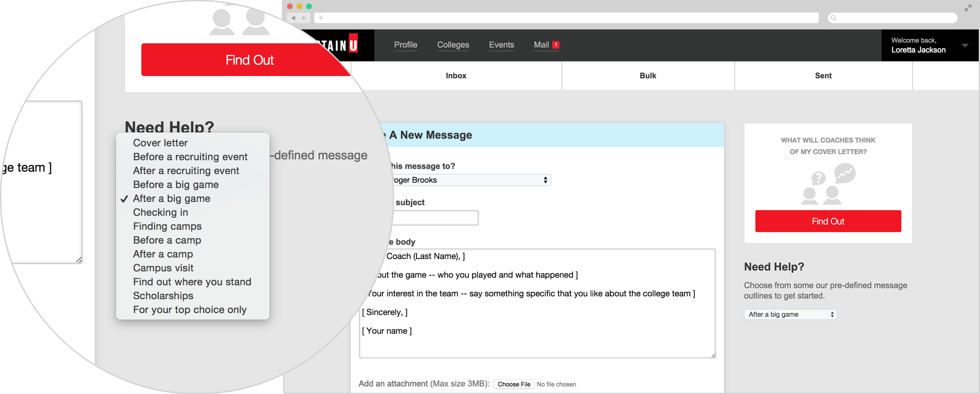Open the Roger Brooks recipient dropdown
Image resolution: width=980 pixels, height=394 pixels.
click(x=470, y=180)
